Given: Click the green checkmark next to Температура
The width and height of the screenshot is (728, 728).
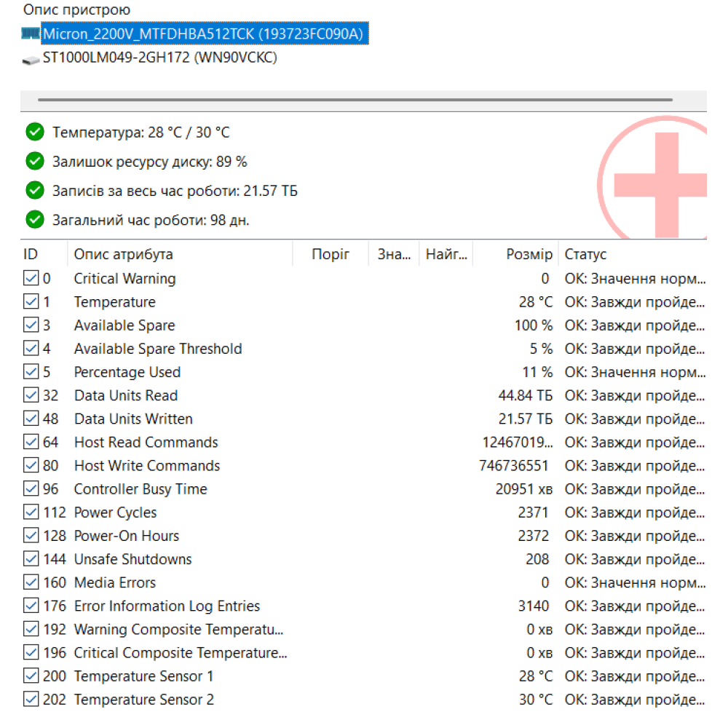Looking at the screenshot, I should [34, 132].
